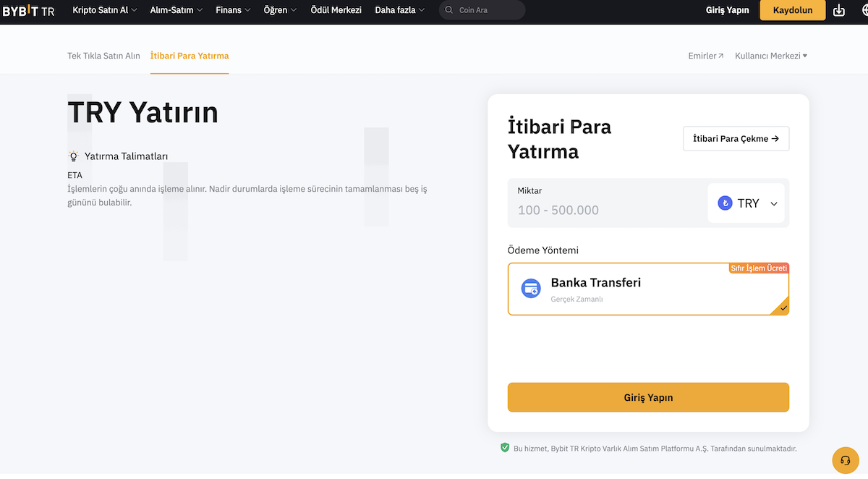Click the Bybit TR logo
This screenshot has width=868, height=479.
pos(27,11)
